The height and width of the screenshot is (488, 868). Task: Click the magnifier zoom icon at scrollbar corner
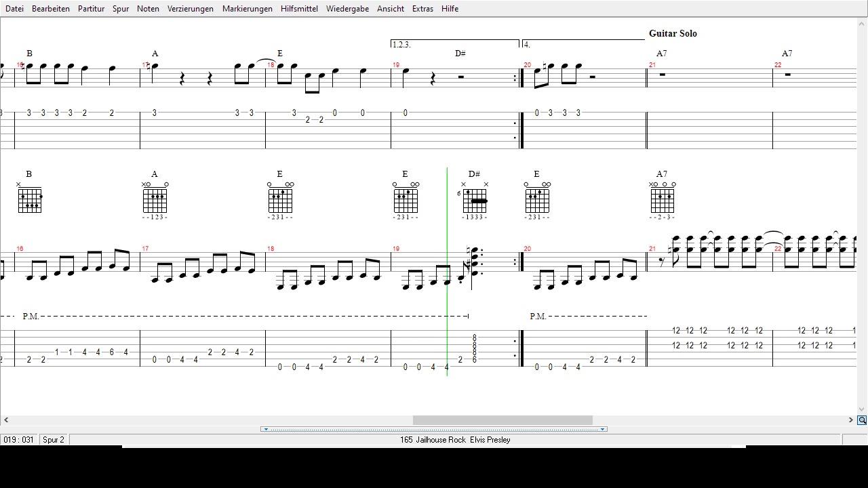(862, 420)
